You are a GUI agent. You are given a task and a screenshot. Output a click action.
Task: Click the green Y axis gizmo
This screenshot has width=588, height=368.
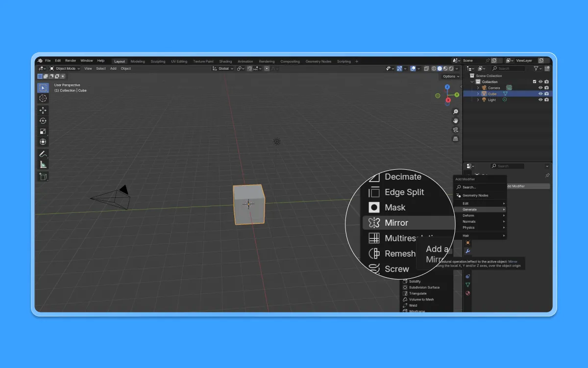457,94
